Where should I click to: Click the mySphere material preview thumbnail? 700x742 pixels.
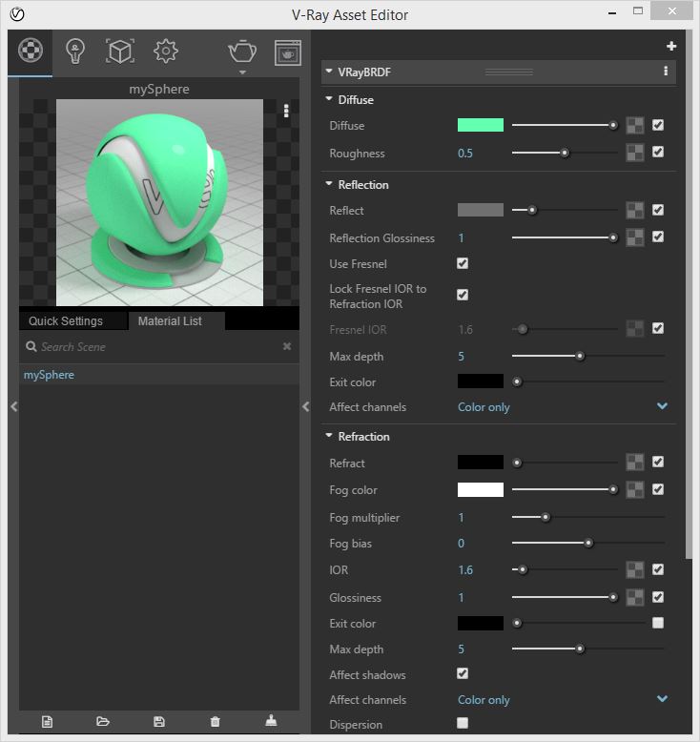click(159, 202)
